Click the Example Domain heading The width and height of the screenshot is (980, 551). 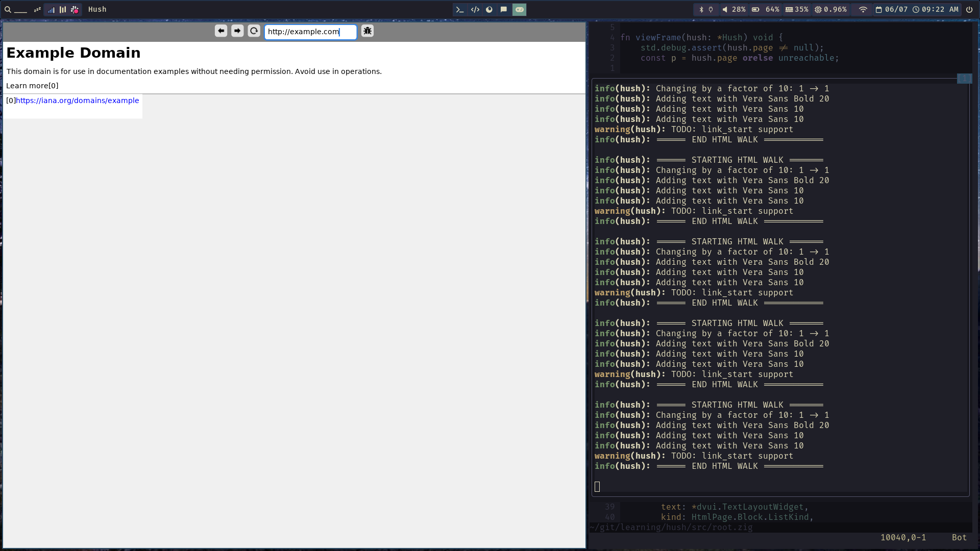coord(73,53)
